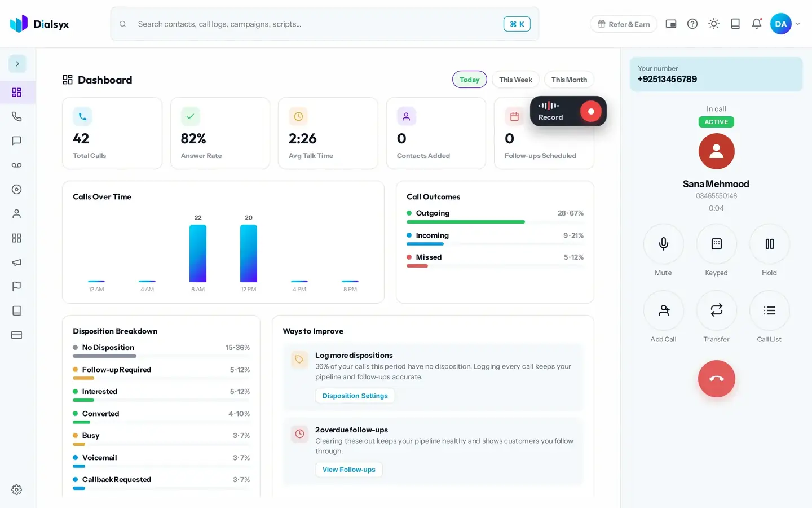Click the 8 AM bar labeled 22
Screen dimensions: 812x508
[x=198, y=253]
